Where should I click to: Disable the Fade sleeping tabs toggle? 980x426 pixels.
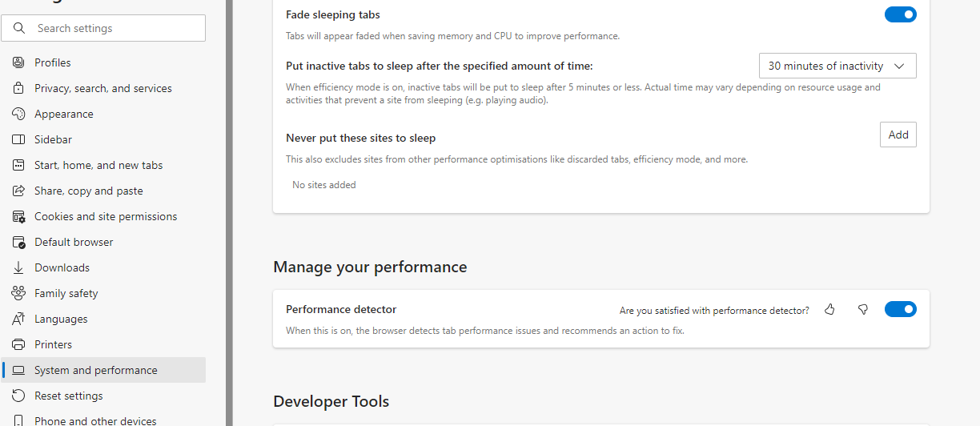tap(900, 14)
